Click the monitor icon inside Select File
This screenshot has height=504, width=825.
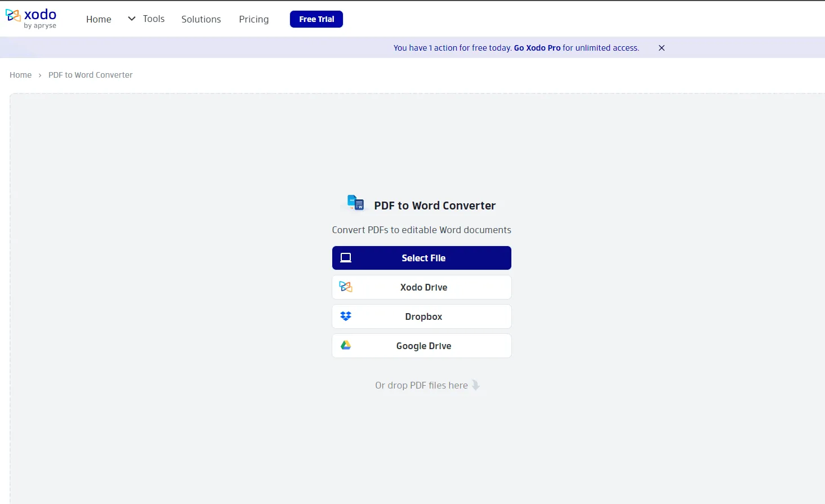coord(345,257)
